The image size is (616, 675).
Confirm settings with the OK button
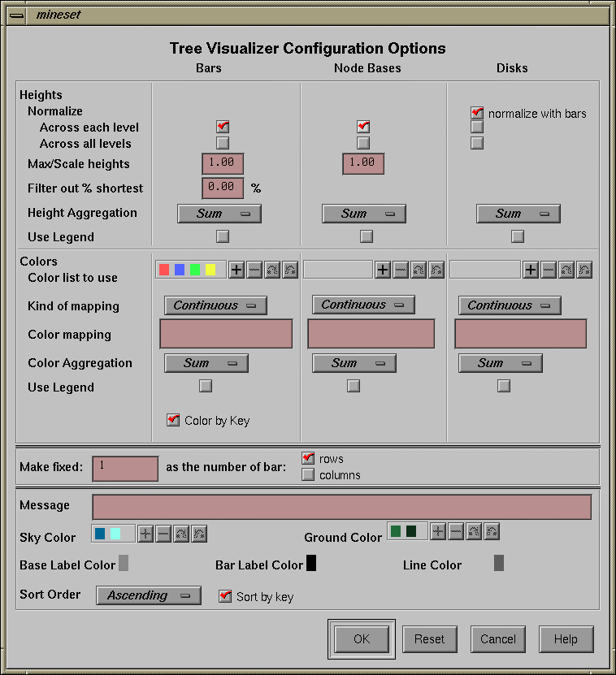(x=362, y=639)
